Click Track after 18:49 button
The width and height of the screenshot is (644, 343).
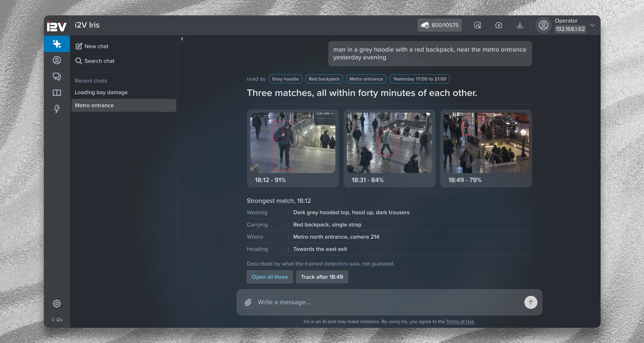[x=322, y=277]
